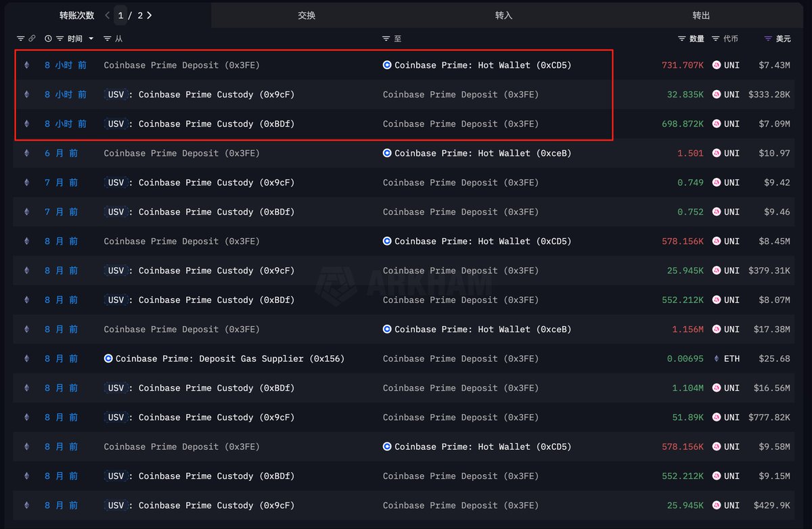Click the UNI token label in the $9.15M row
The height and width of the screenshot is (529, 812).
[731, 476]
